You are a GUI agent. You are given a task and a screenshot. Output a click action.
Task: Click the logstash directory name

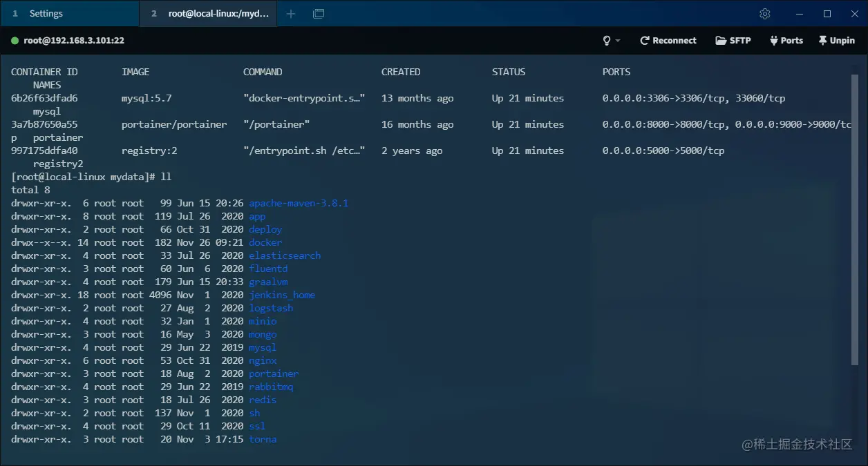(x=271, y=308)
